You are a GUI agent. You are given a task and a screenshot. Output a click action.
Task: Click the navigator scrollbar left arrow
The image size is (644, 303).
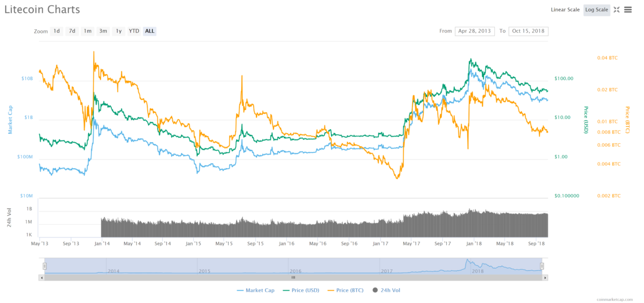coord(41,278)
